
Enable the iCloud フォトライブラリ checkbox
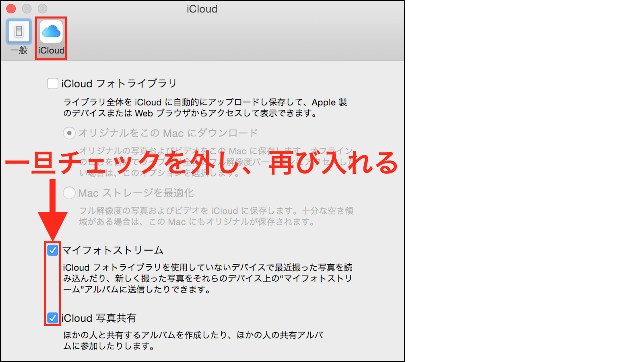pos(53,83)
